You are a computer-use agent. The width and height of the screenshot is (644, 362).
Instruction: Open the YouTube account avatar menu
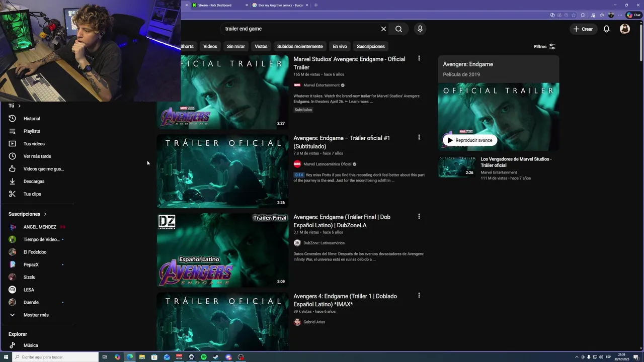click(x=625, y=29)
